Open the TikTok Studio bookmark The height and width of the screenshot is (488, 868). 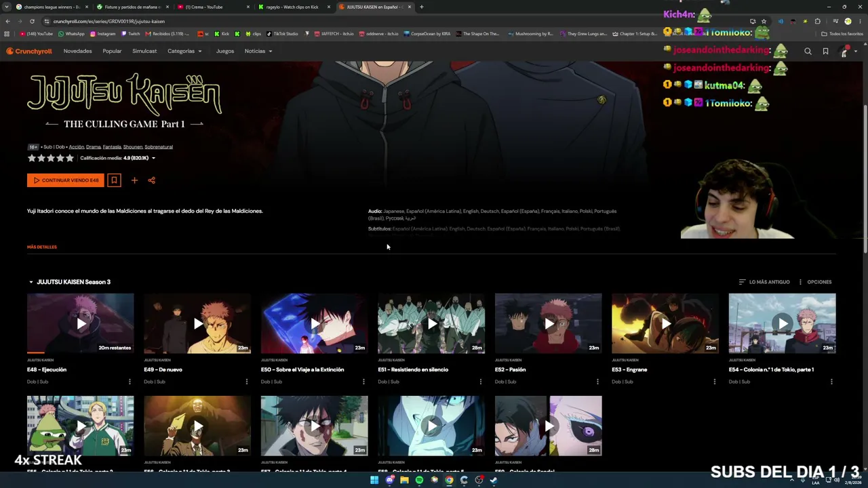(282, 34)
